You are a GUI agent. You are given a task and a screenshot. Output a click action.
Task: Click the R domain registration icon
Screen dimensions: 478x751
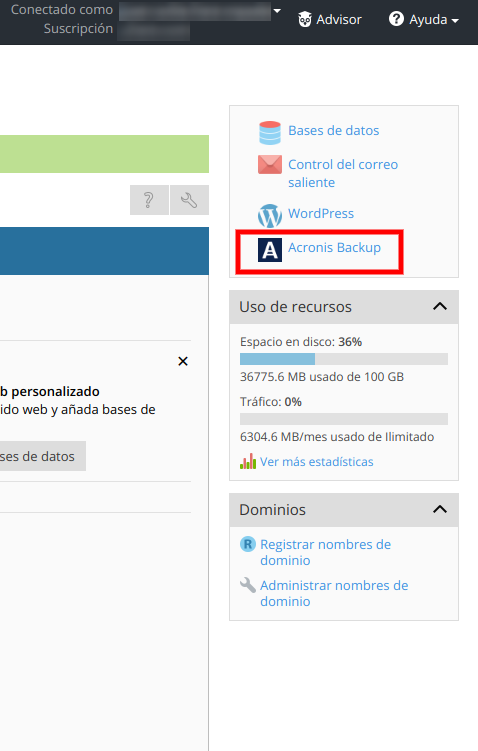248,544
